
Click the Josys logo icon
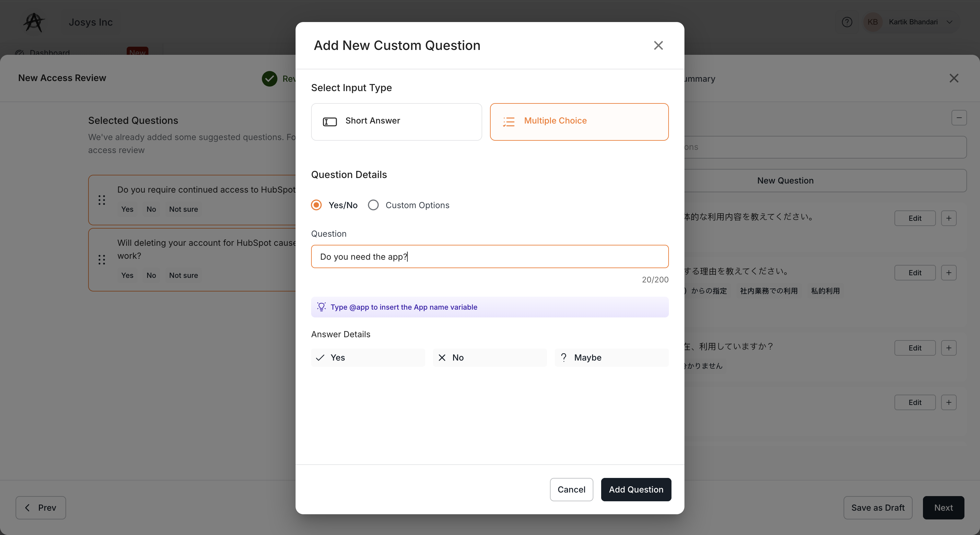point(34,22)
